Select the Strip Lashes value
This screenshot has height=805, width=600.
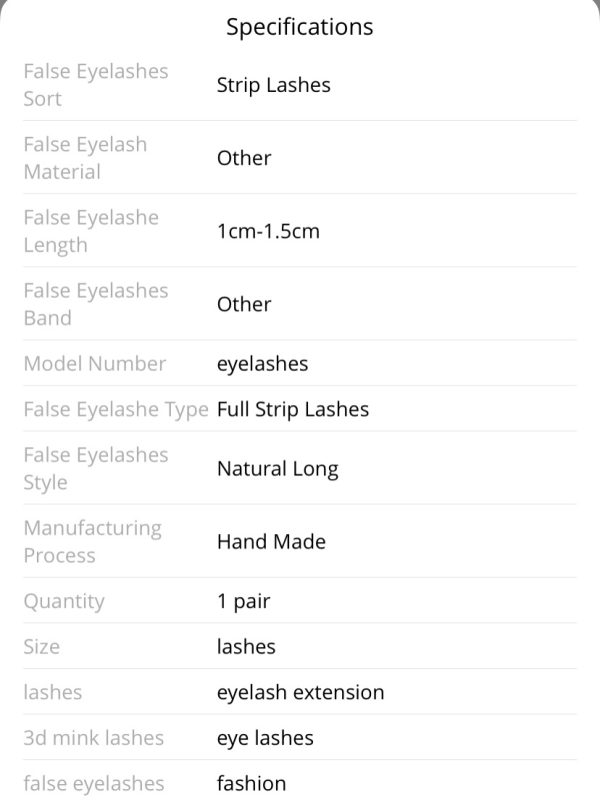pos(274,85)
